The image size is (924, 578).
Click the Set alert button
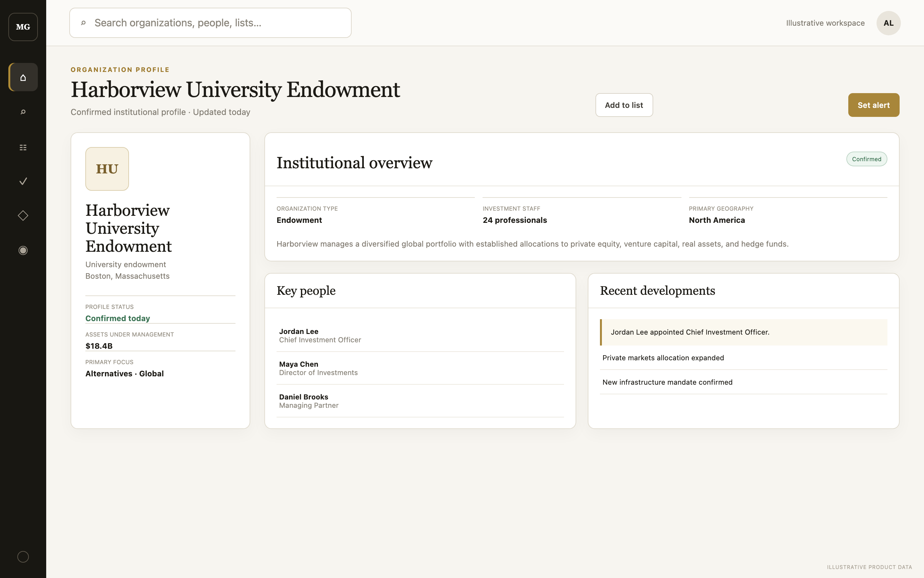coord(874,105)
